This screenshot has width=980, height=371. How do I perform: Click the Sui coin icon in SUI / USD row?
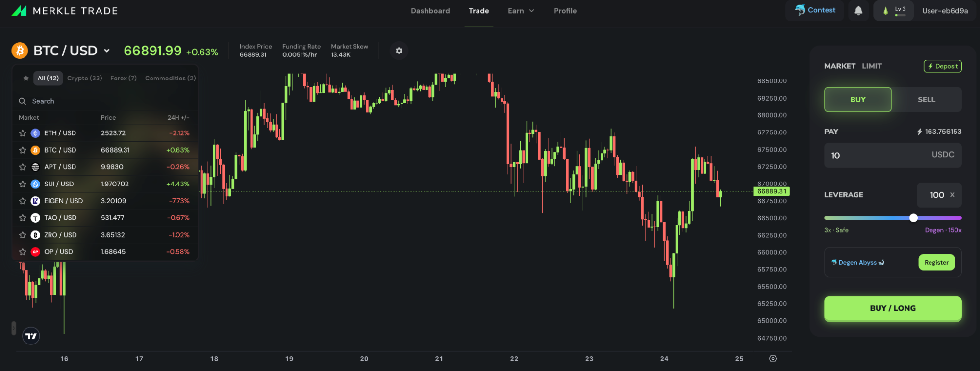coord(35,184)
